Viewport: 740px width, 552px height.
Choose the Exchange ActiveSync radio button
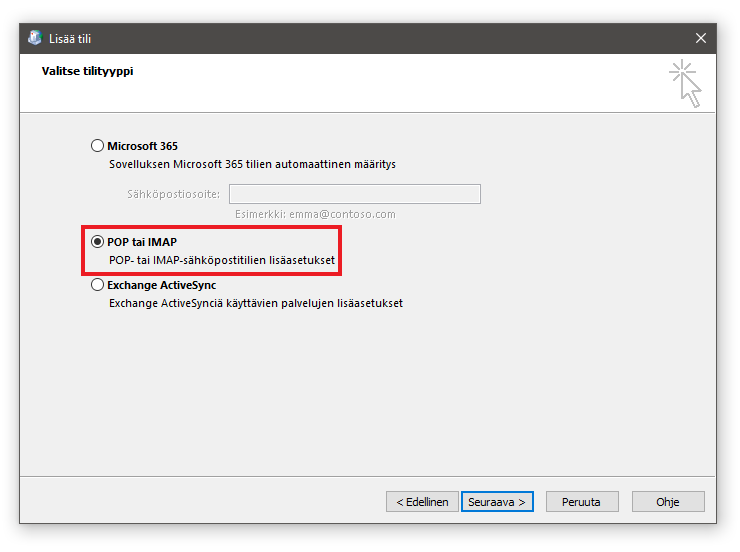[97, 285]
